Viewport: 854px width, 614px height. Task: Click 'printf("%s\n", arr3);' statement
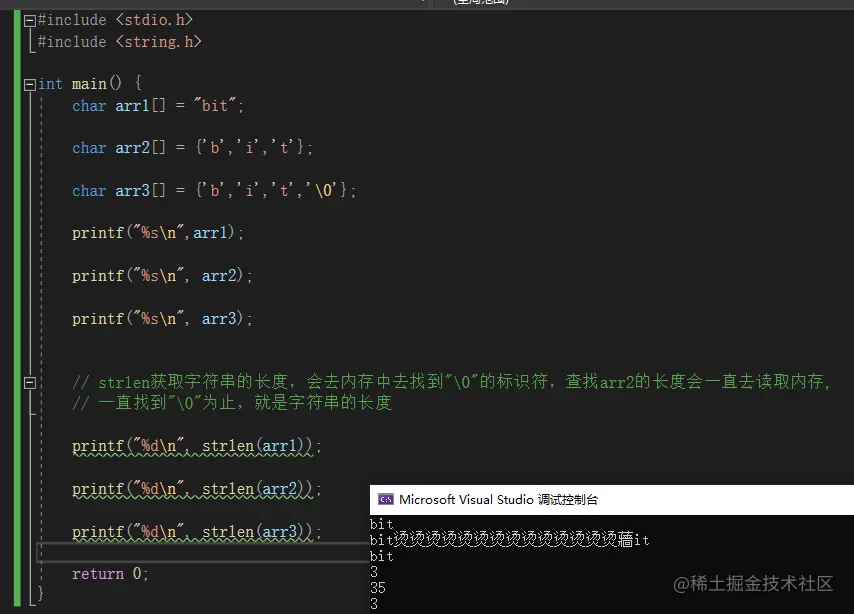[x=162, y=319]
